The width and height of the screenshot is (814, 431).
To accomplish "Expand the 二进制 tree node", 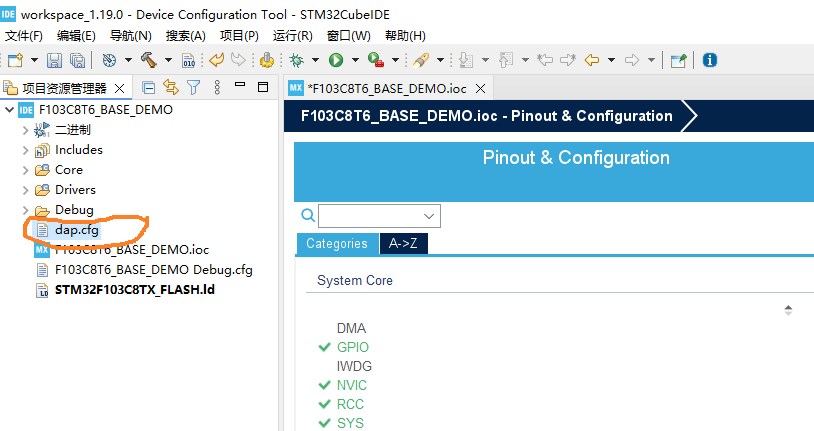I will [x=25, y=130].
